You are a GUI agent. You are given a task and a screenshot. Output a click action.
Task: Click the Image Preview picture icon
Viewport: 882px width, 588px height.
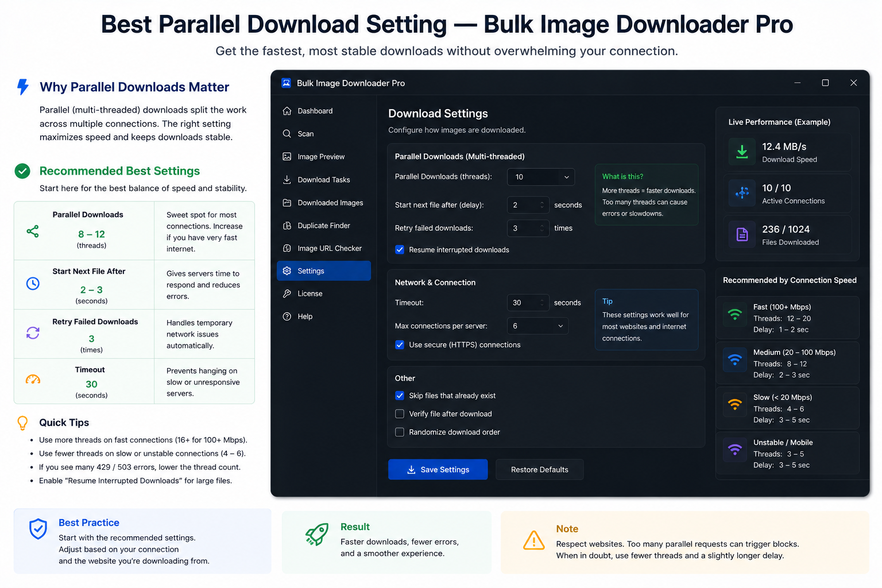click(x=287, y=156)
